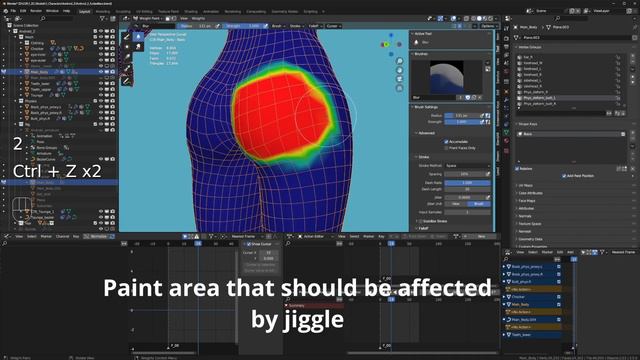Toggle Front Faces Only checkbox
Viewport: 640px width, 360px height.
[x=446, y=148]
